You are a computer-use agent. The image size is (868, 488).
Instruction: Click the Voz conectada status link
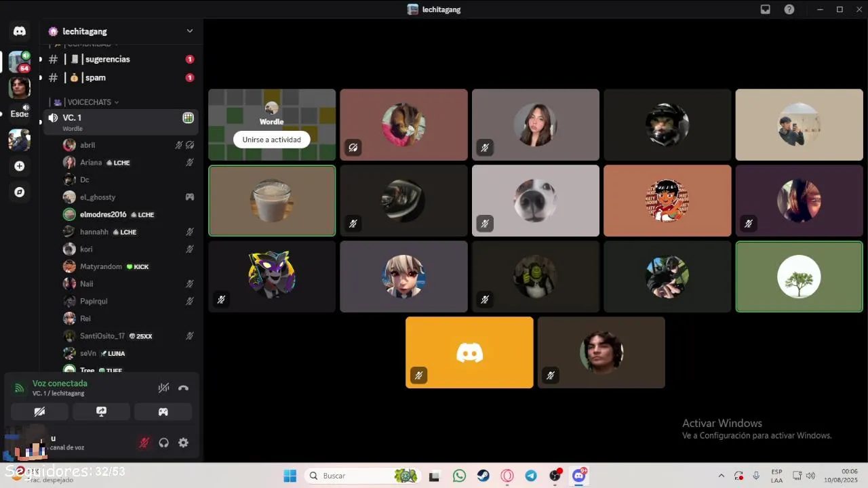[60, 384]
